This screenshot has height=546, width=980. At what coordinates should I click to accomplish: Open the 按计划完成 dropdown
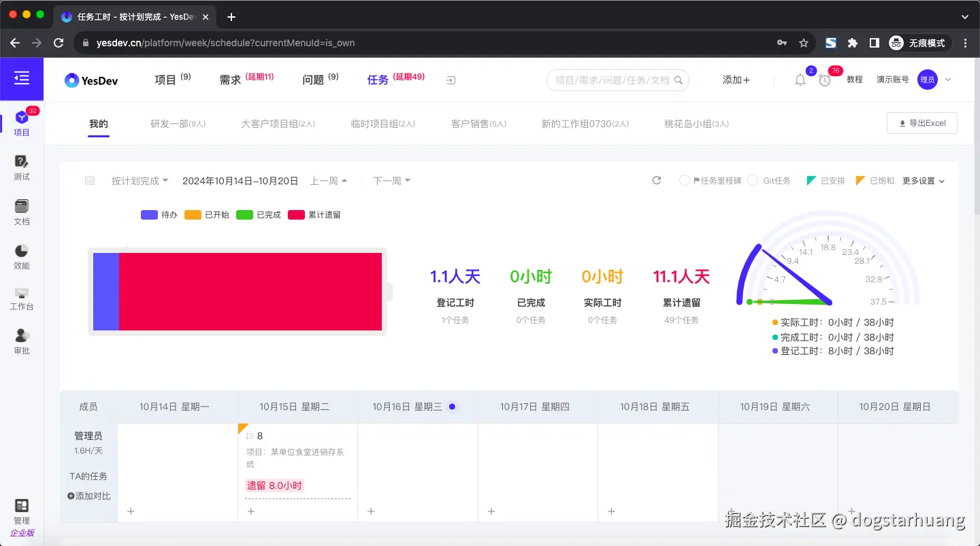[x=140, y=180]
